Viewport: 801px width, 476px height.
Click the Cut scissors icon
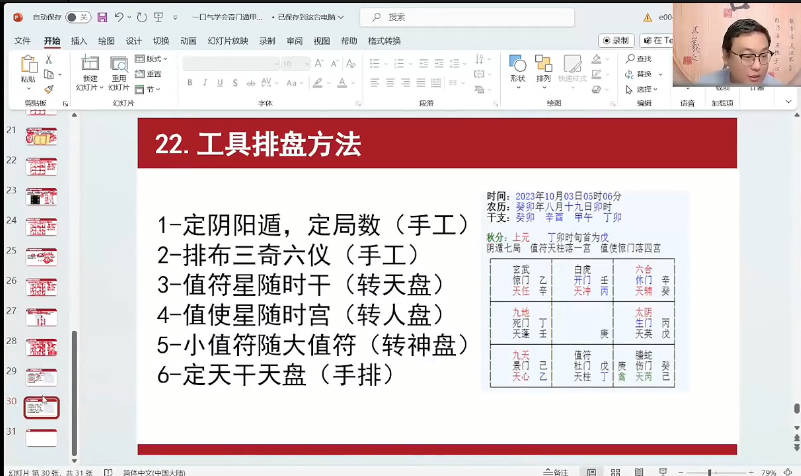[x=48, y=59]
